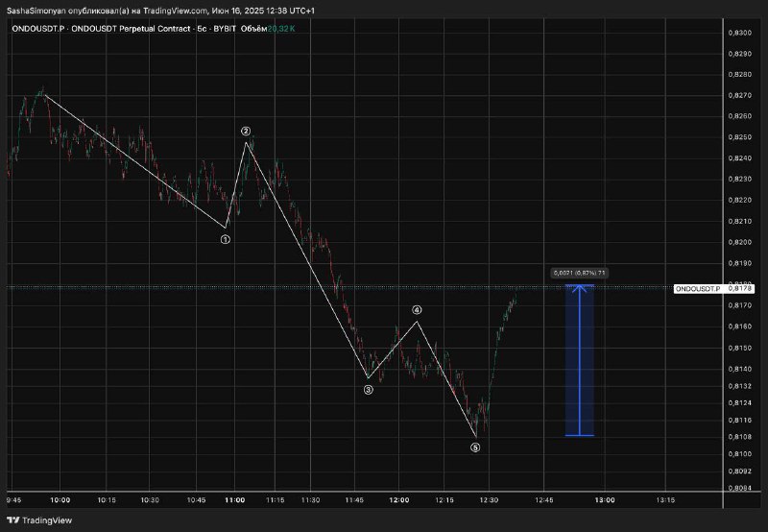Click the 0,8300 price axis label
Viewport: 768px width, 532px height.
pos(739,33)
